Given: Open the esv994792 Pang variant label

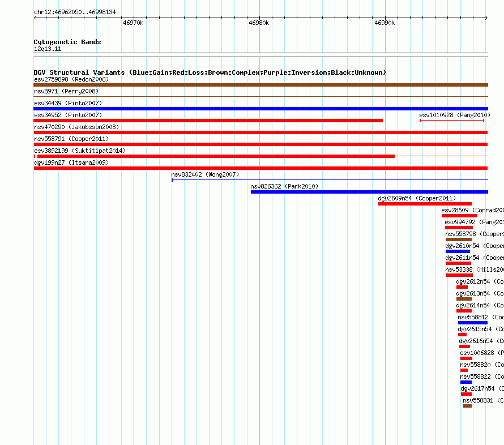Looking at the screenshot, I should pos(474,222).
